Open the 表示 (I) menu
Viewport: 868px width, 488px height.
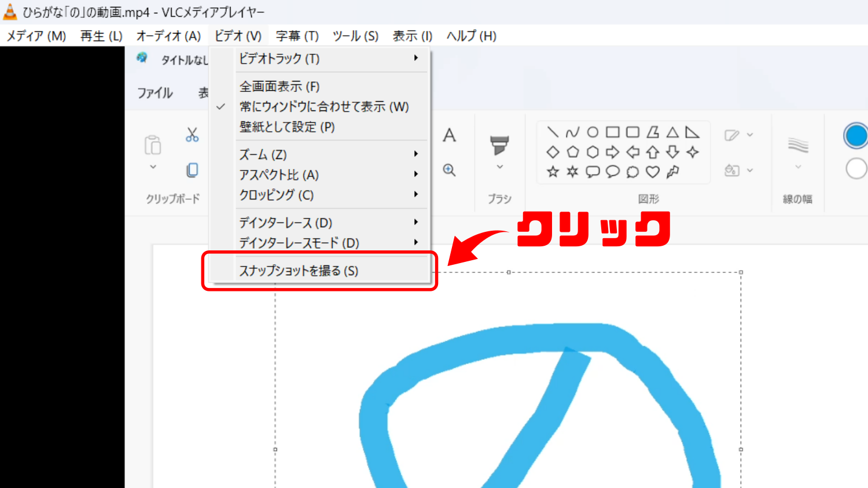pos(412,36)
